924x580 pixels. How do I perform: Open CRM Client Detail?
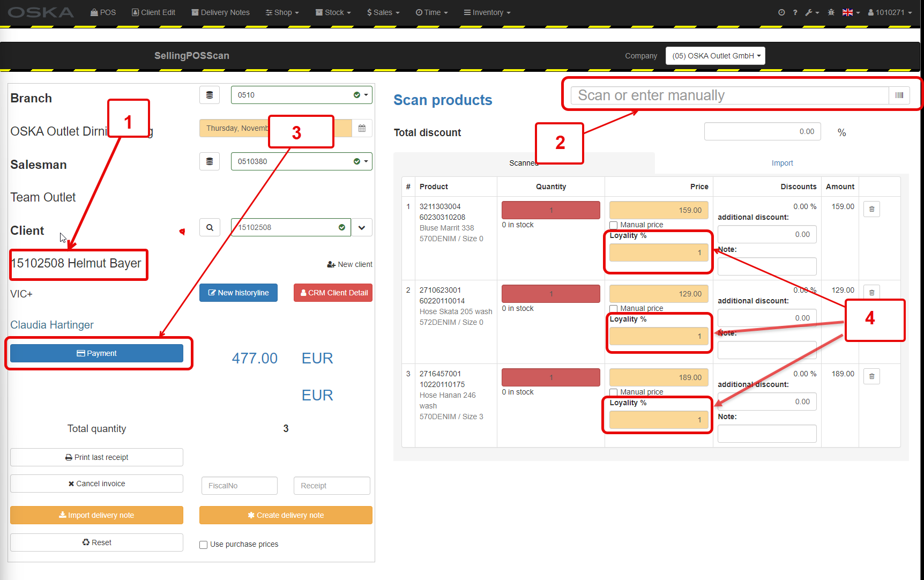click(x=333, y=293)
